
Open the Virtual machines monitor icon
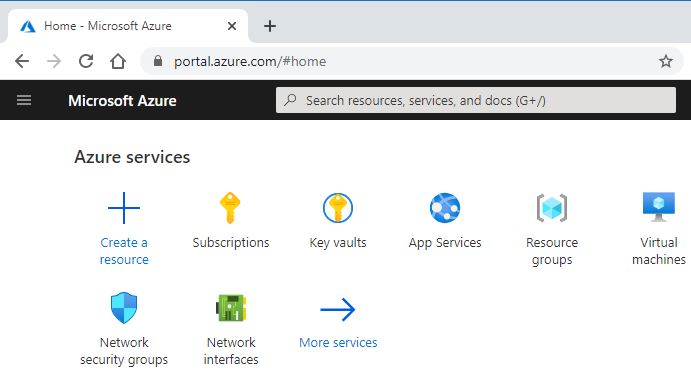(659, 207)
